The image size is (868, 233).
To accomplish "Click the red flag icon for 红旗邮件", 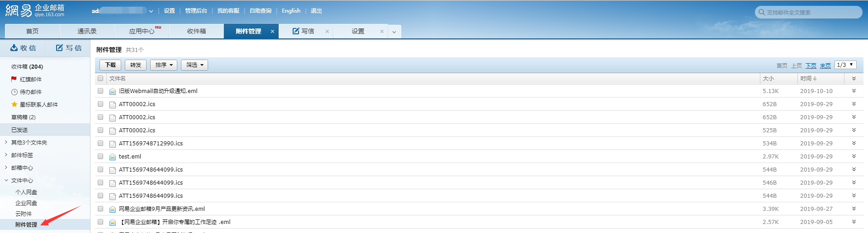I will pos(14,79).
